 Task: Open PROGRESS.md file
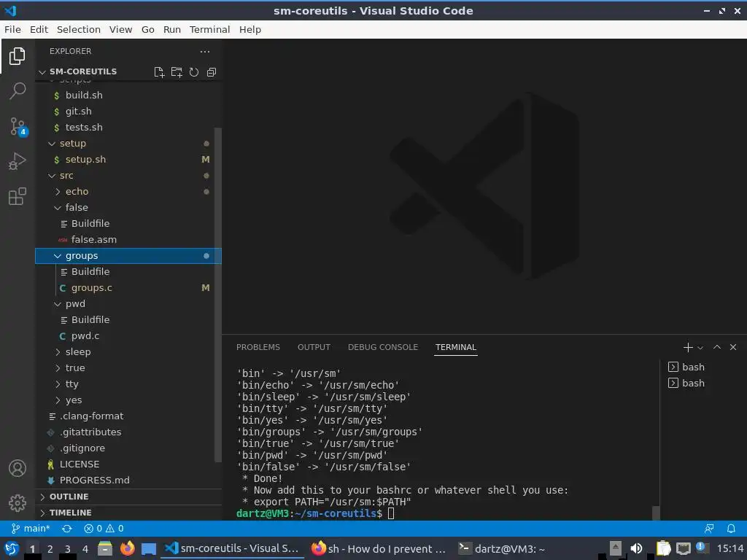128,480
